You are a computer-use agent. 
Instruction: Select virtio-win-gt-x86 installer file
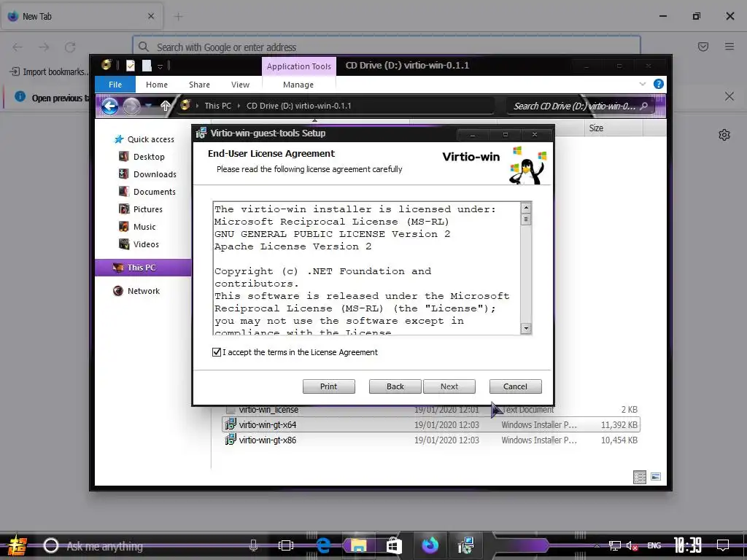click(x=430, y=440)
